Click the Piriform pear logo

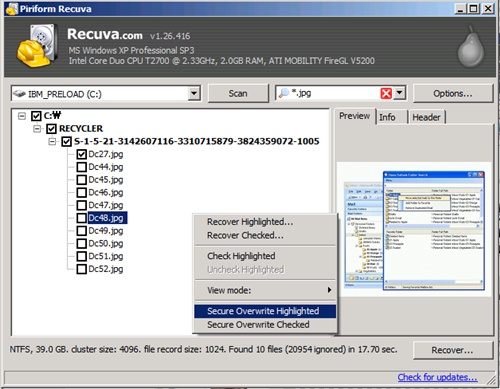tap(471, 47)
